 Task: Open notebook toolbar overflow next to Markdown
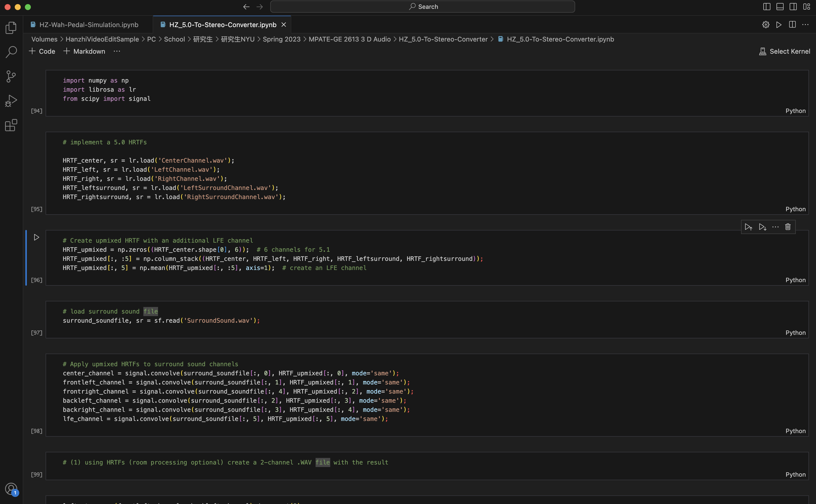[117, 51]
